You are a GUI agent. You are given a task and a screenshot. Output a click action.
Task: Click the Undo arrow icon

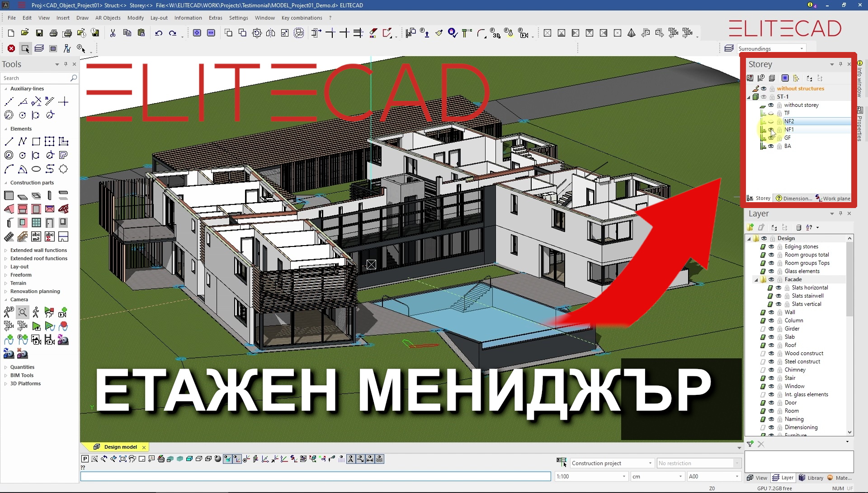pyautogui.click(x=159, y=33)
